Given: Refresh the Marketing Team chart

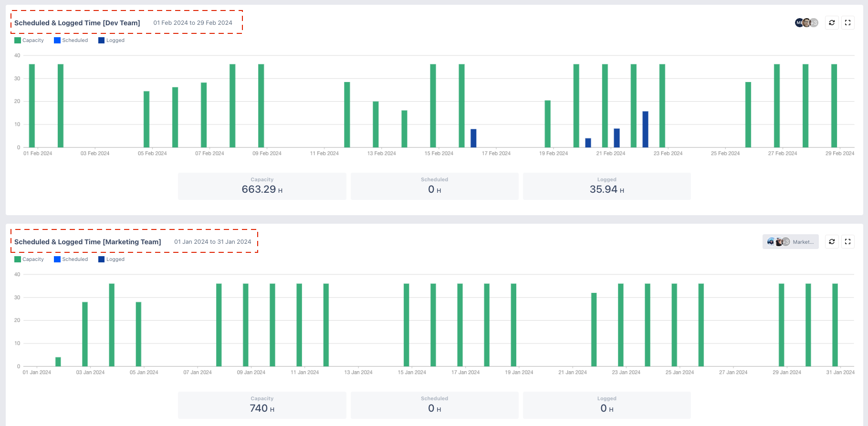Looking at the screenshot, I should (x=832, y=241).
